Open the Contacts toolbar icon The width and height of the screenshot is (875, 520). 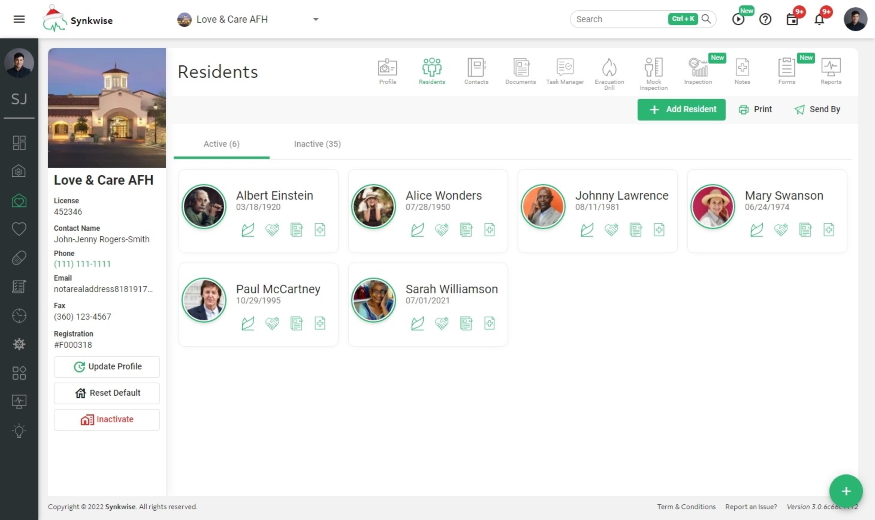(x=476, y=72)
